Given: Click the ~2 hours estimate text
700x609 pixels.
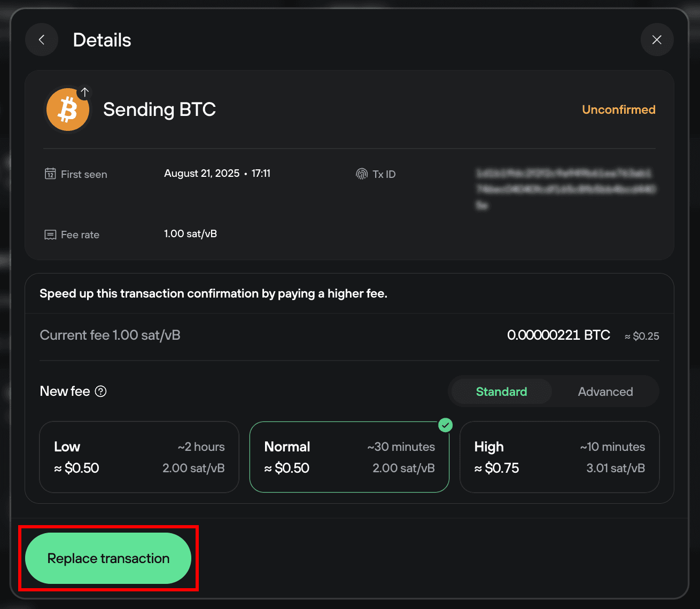Looking at the screenshot, I should (201, 447).
